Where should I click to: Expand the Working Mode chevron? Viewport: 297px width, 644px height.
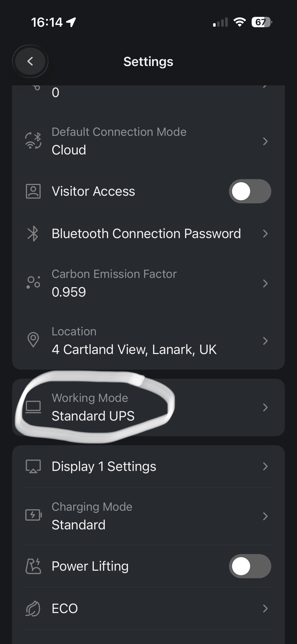point(265,407)
